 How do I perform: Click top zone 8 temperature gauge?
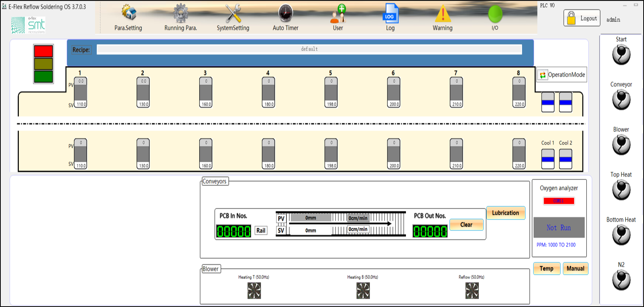[519, 93]
